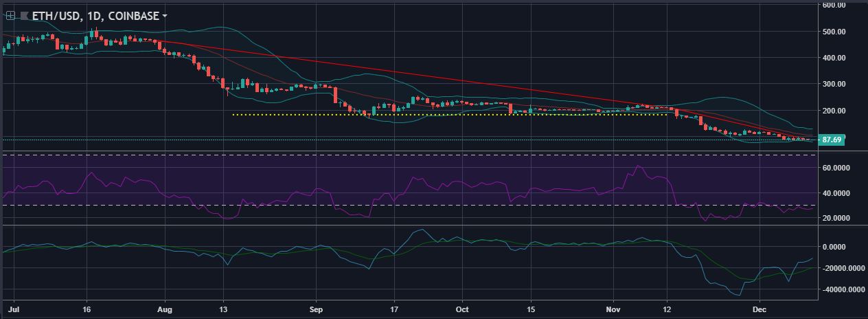868x319 pixels.
Task: Click the 17 date label in September
Action: (393, 309)
